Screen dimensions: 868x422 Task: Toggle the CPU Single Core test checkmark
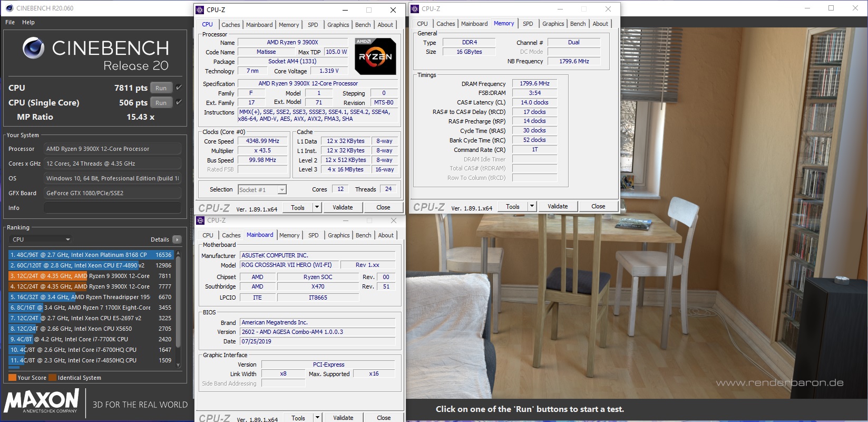pos(179,102)
